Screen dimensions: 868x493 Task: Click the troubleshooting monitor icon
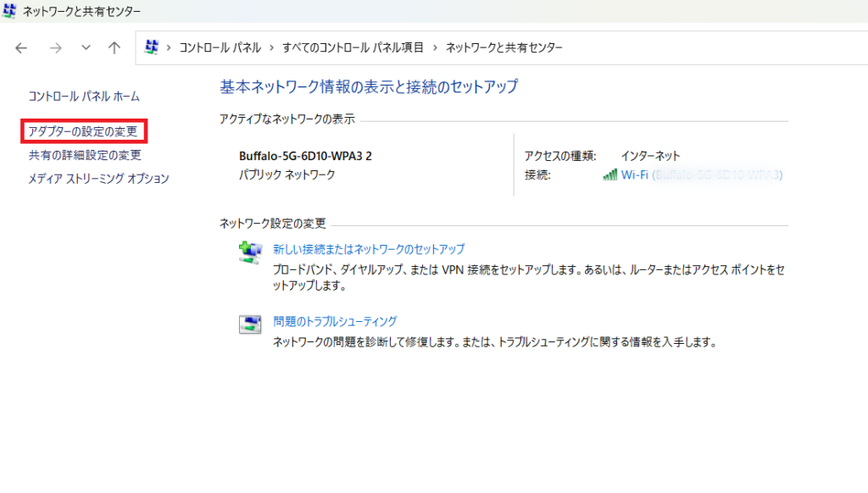(249, 323)
